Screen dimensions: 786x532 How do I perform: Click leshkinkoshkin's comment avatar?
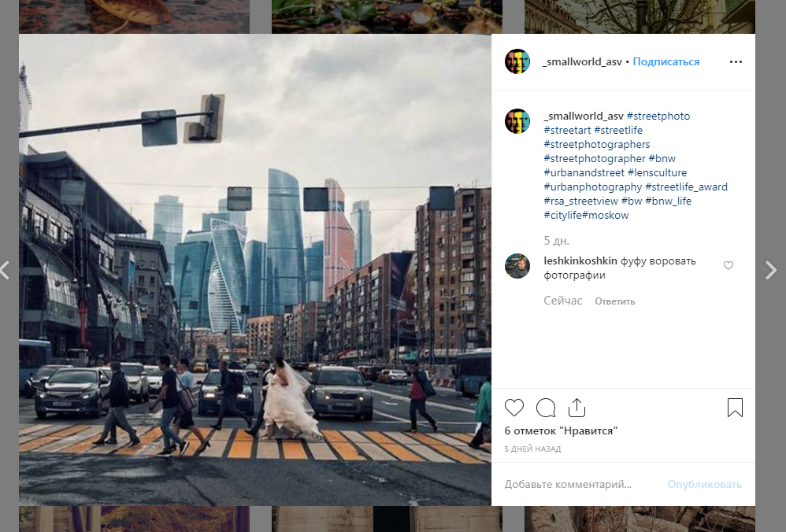[x=517, y=266]
